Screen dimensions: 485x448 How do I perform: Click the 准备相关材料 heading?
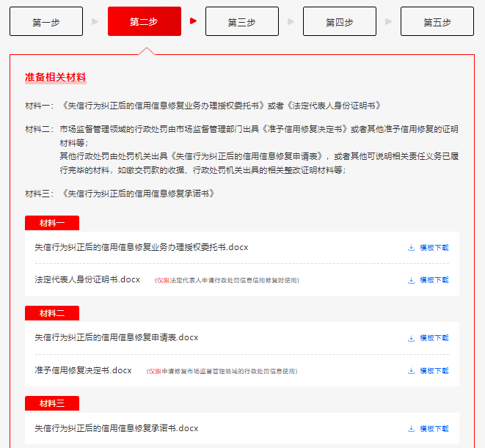[x=56, y=77]
